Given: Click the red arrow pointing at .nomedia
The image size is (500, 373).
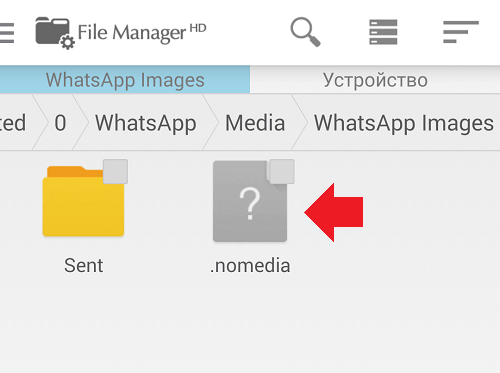Looking at the screenshot, I should coord(333,212).
